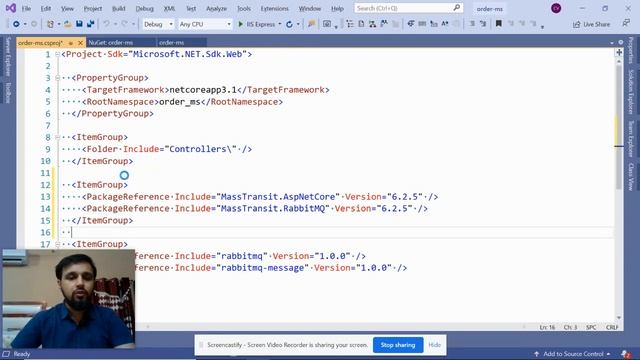Click the Live Share button

(591, 24)
